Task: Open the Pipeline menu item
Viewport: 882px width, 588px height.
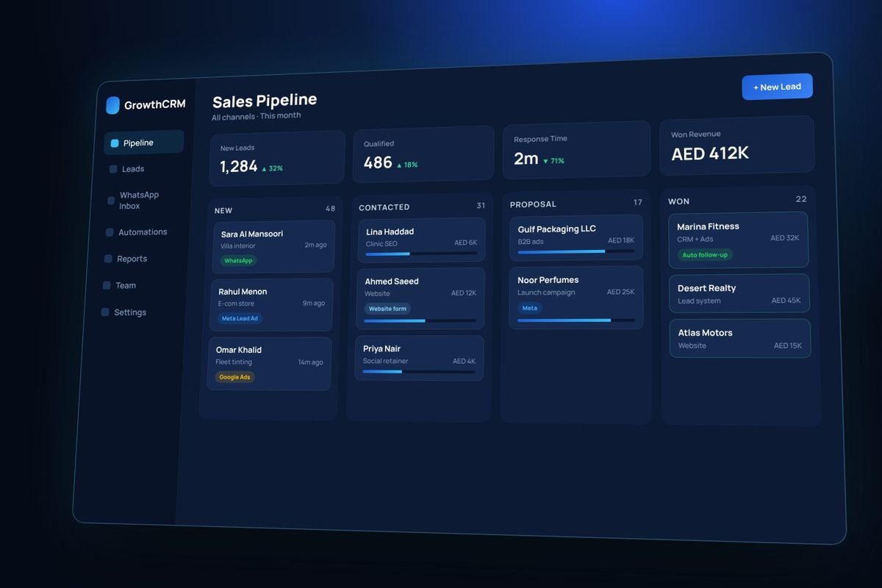Action: tap(144, 143)
